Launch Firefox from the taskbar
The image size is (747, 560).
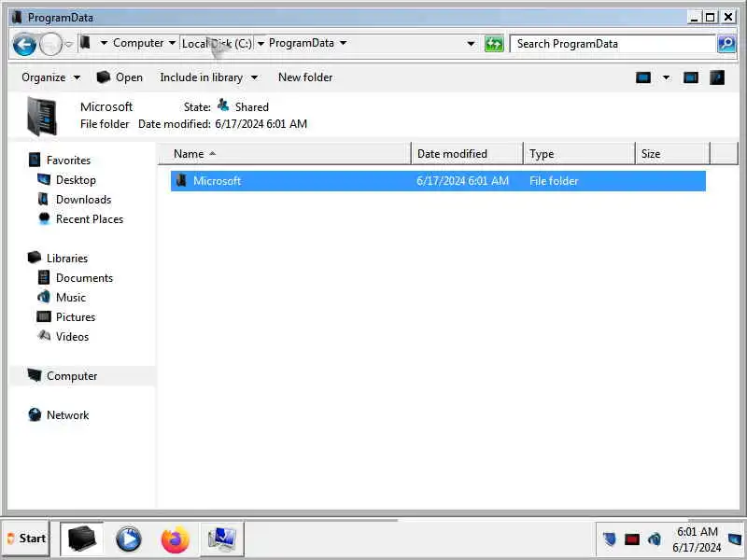pyautogui.click(x=175, y=539)
